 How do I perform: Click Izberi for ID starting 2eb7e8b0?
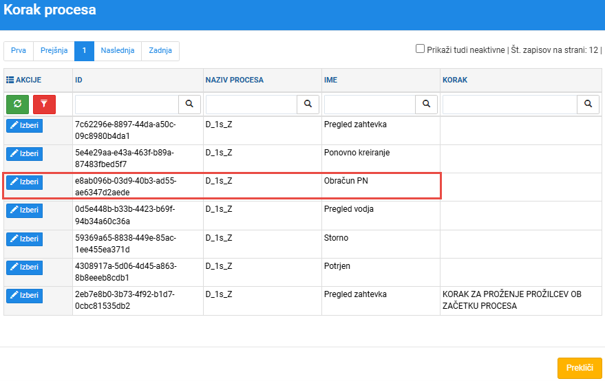tap(24, 295)
